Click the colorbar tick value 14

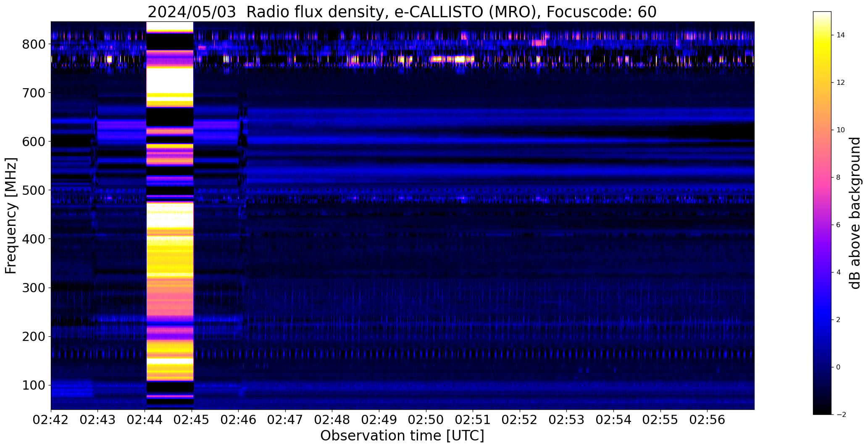pos(841,35)
